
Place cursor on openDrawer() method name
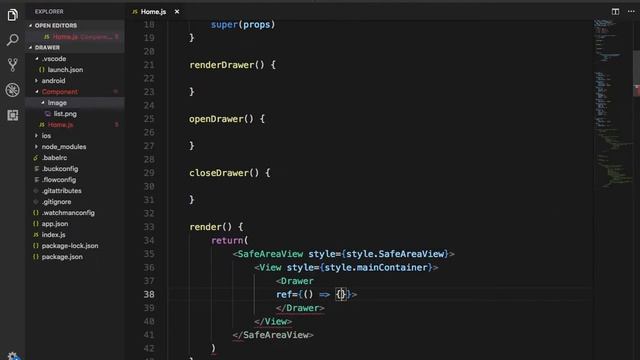coord(216,119)
